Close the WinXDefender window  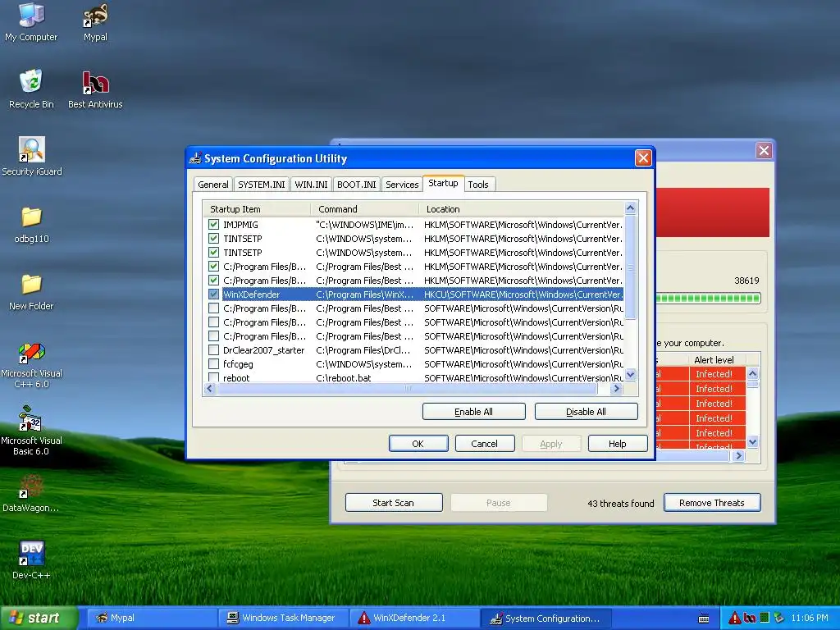tap(764, 151)
